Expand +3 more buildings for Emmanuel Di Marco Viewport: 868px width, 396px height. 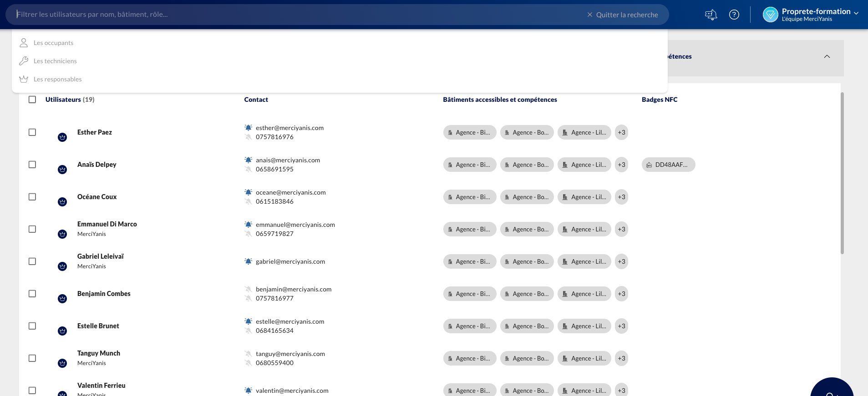click(621, 229)
